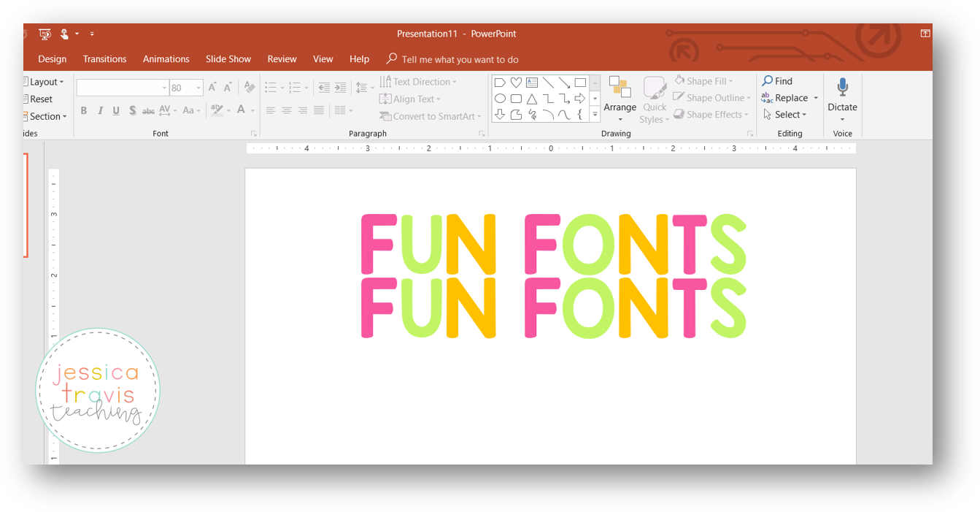Open Change Case menu
Viewport: 980px width, 512px height.
191,110
